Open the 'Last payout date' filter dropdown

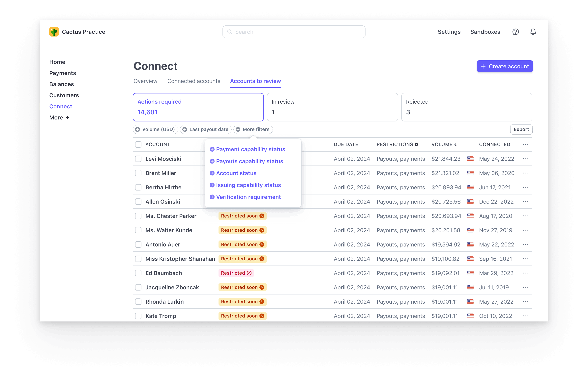(206, 129)
